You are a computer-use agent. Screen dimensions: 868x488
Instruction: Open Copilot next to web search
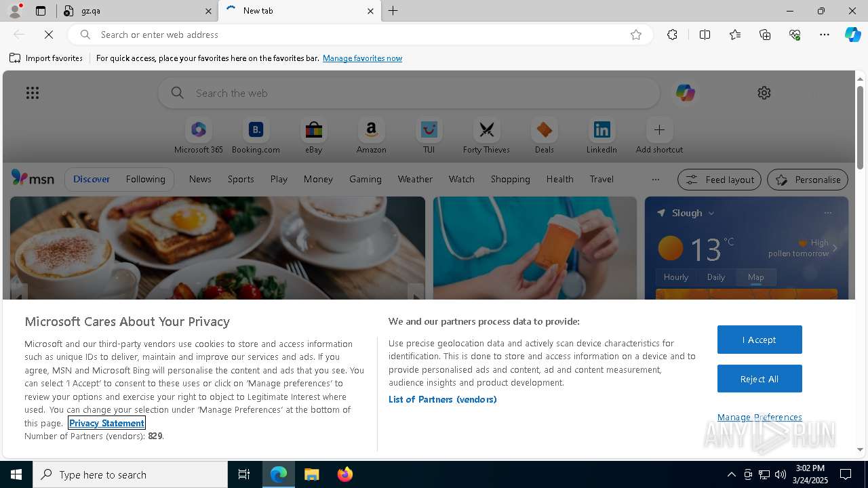coord(685,93)
